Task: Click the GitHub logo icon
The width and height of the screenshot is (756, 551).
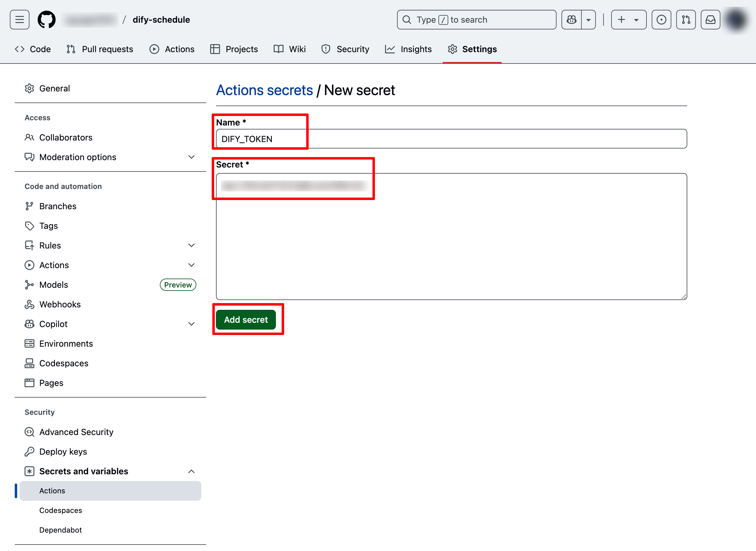Action: point(46,20)
